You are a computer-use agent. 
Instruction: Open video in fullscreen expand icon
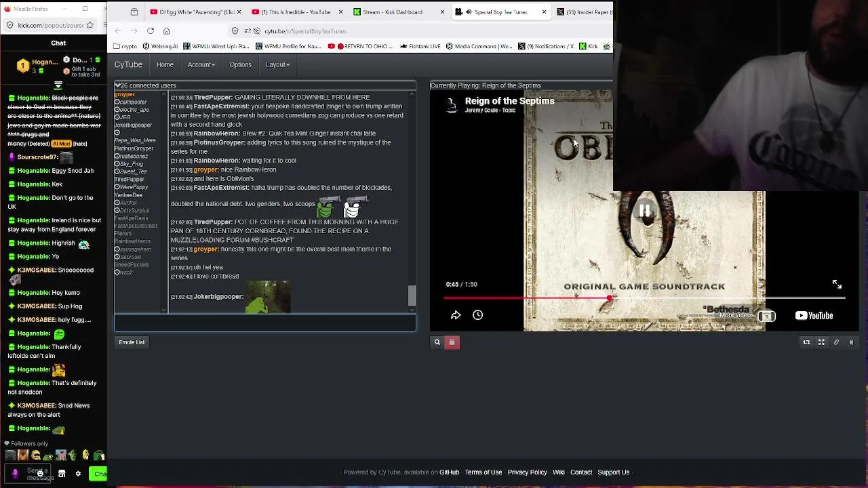837,285
